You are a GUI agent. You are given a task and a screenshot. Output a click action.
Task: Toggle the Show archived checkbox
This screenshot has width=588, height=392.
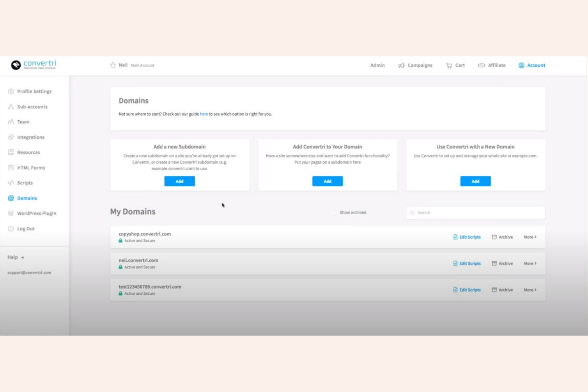(x=335, y=212)
